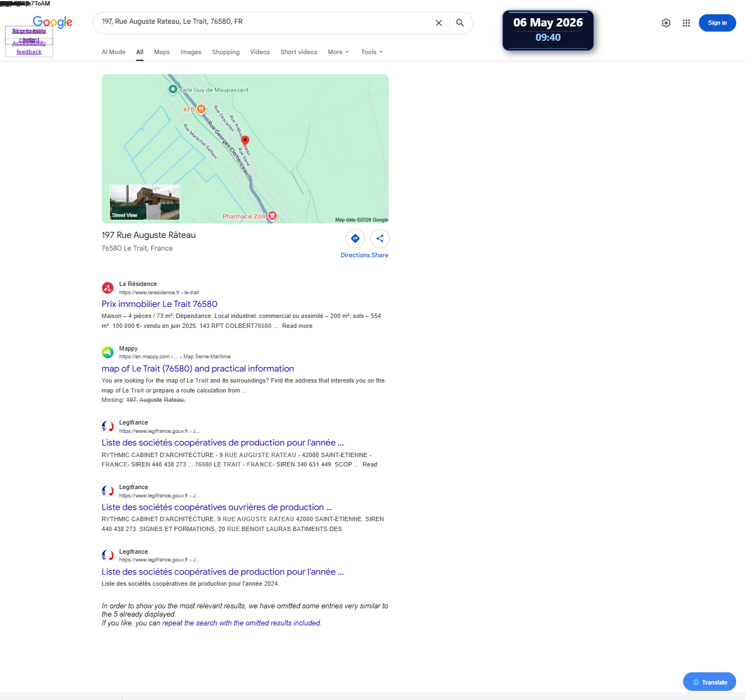755x700 pixels.
Task: Click the date and time clock widget
Action: click(x=548, y=30)
